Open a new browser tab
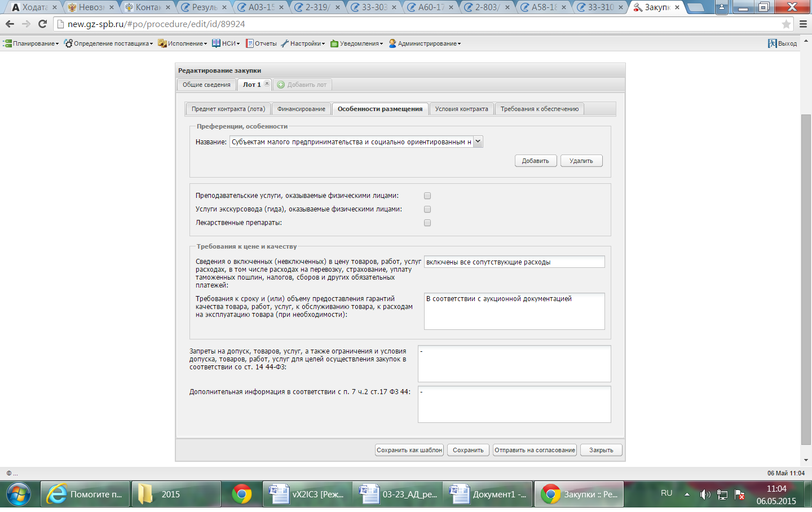Viewport: 812px width, 512px height. (696, 7)
